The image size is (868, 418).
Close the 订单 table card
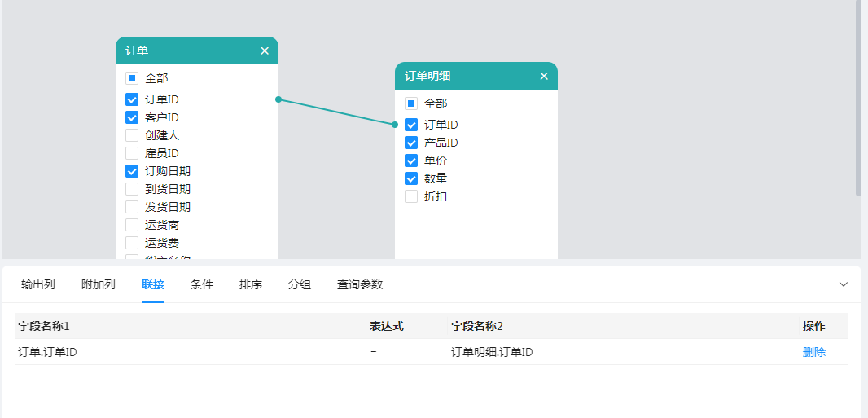[x=265, y=51]
